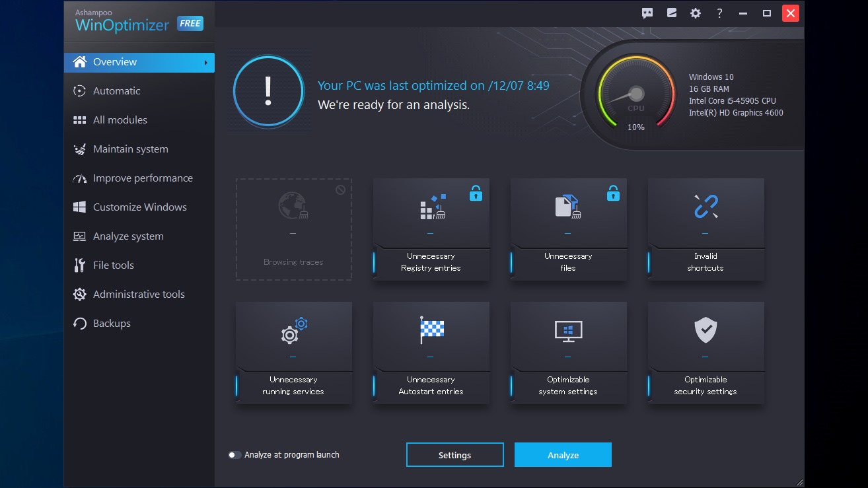Image resolution: width=868 pixels, height=488 pixels.
Task: Click the window resize grip corner
Action: pos(799,482)
